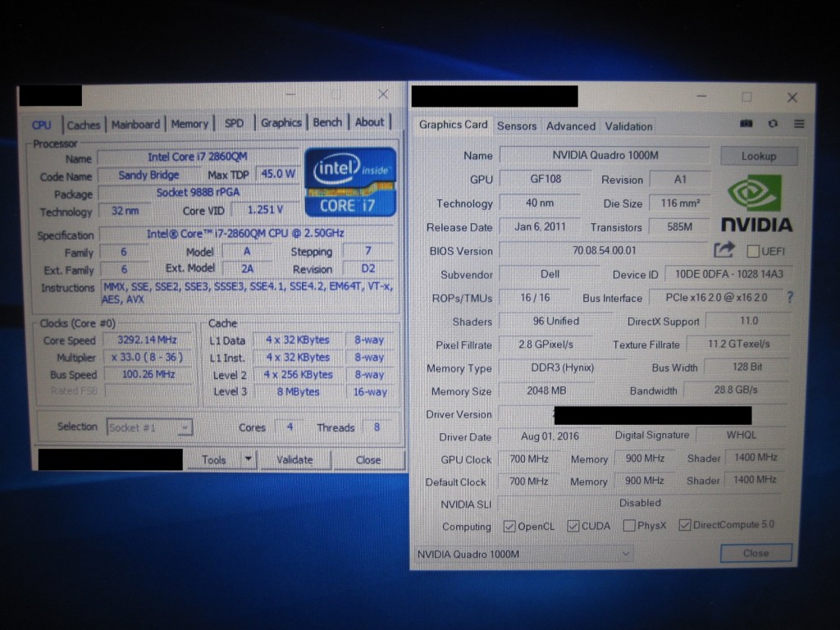
Task: Click the processor name Intel Core i7 2860QM
Action: [x=197, y=157]
